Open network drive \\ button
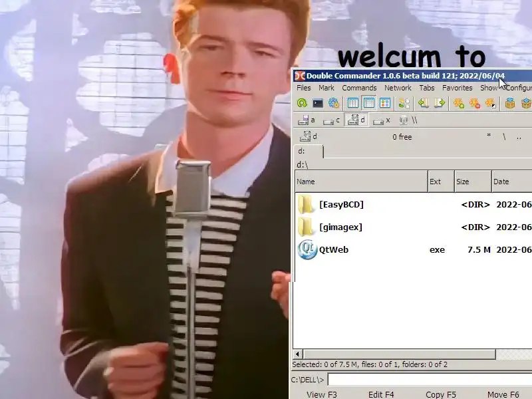 click(408, 120)
